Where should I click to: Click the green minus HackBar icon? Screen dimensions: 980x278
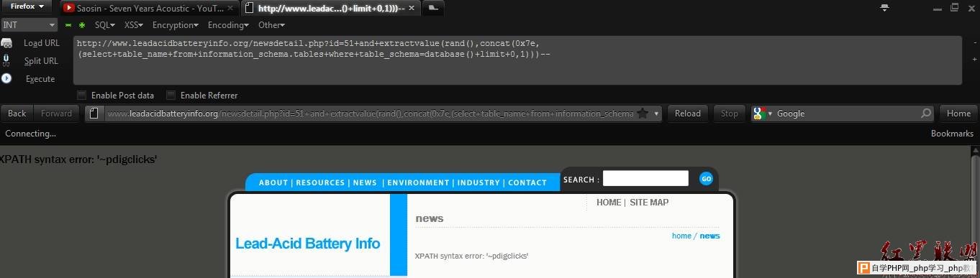point(68,25)
